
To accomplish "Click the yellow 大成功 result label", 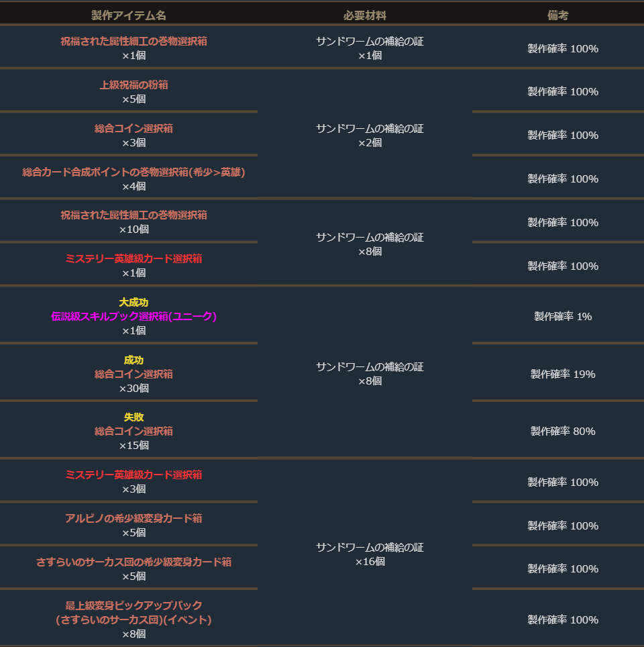I will click(133, 302).
